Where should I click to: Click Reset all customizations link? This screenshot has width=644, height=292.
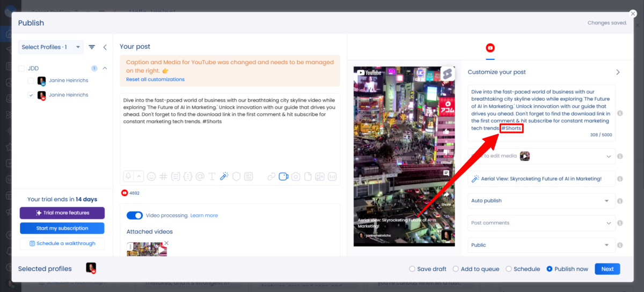(155, 79)
